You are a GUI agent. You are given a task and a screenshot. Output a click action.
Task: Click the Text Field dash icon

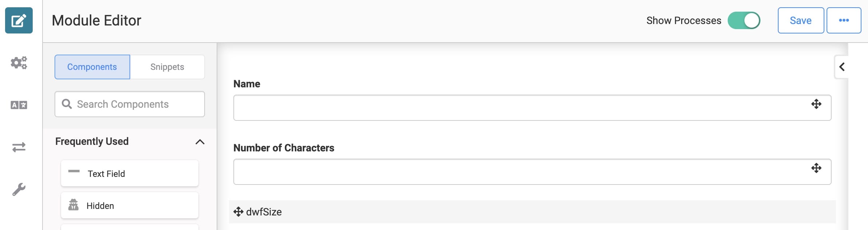coord(74,171)
